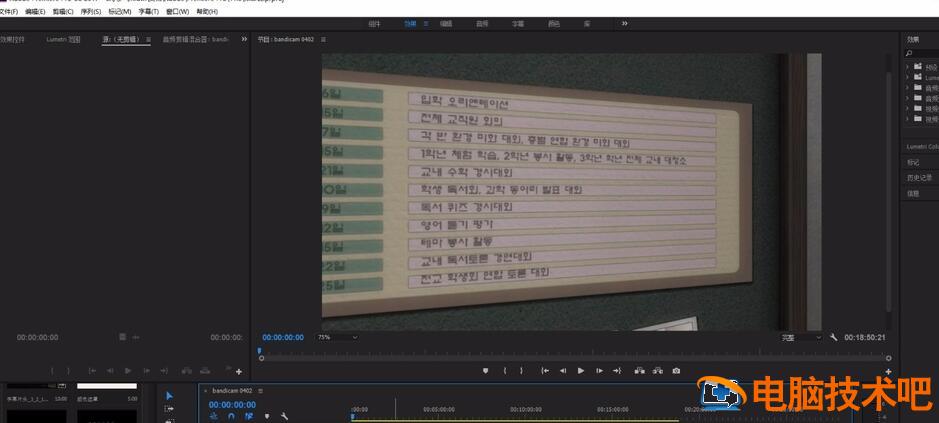The width and height of the screenshot is (939, 423).
Task: Open the program monitor bandicam 0402 panel menu
Action: pos(323,39)
